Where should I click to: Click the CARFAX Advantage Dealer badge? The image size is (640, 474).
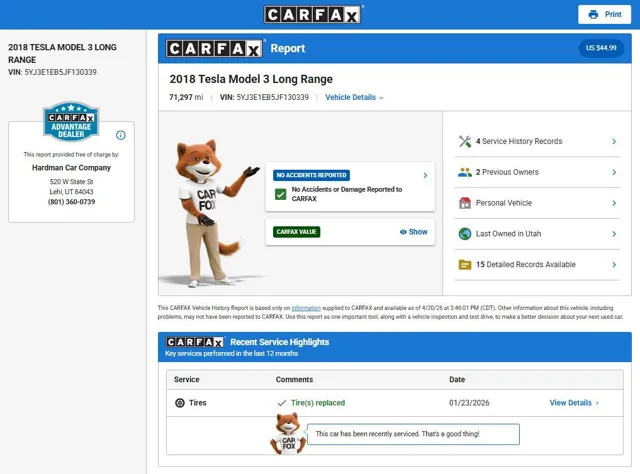(x=71, y=122)
